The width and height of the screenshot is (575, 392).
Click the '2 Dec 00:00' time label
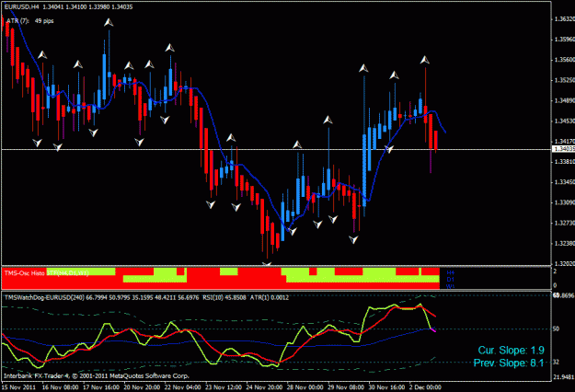tap(425, 387)
